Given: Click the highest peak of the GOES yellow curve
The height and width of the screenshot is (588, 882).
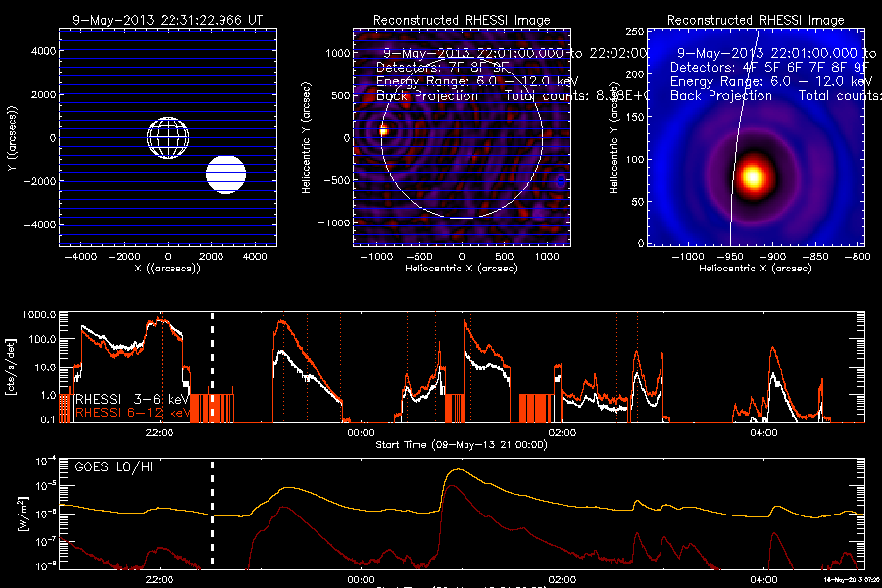Looking at the screenshot, I should 460,469.
